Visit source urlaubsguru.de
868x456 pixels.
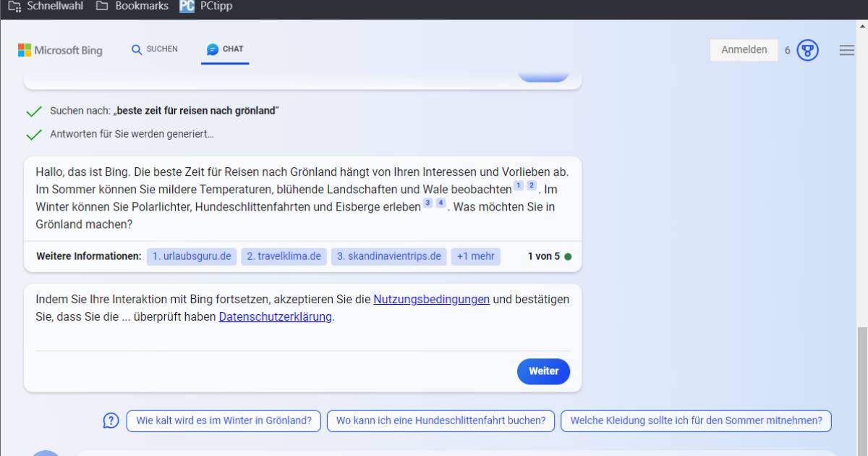point(191,256)
